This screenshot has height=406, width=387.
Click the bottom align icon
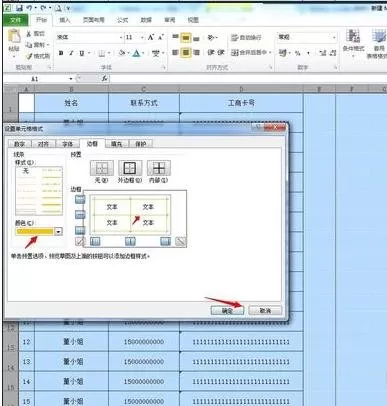[196, 38]
